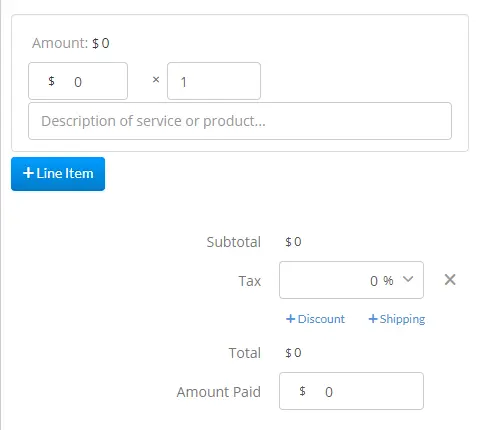Click the plus icon beside Shipping
This screenshot has height=430, width=478.
point(373,319)
